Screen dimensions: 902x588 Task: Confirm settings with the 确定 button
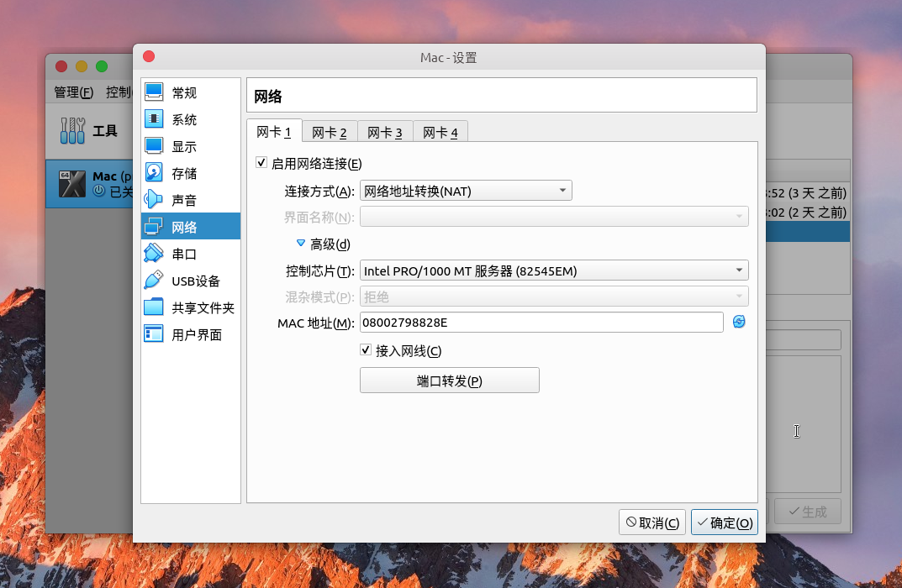point(724,522)
